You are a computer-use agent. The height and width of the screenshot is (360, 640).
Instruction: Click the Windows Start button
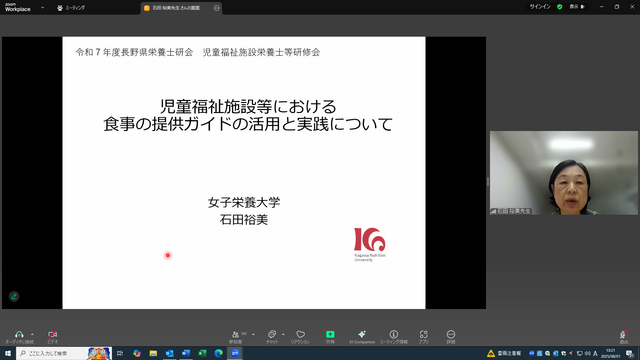coord(7,353)
